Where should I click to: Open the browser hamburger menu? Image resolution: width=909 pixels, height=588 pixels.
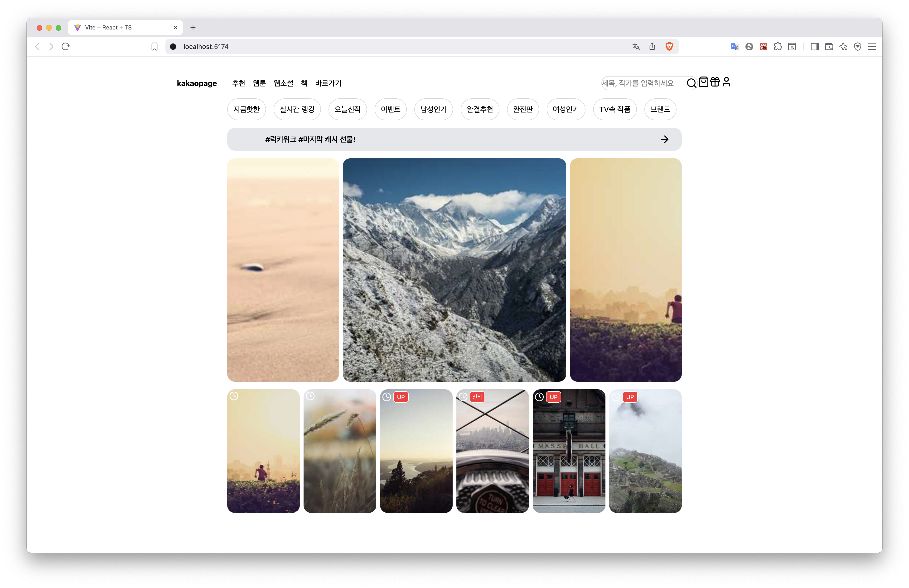pos(872,47)
